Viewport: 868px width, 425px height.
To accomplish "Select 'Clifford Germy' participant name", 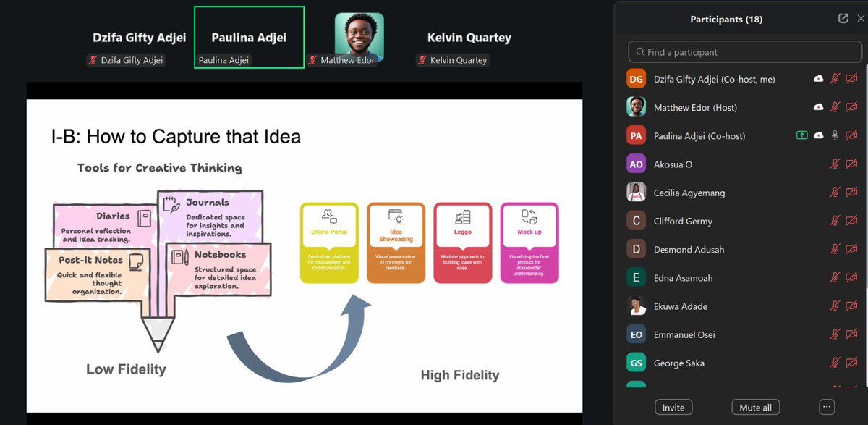I will point(683,221).
